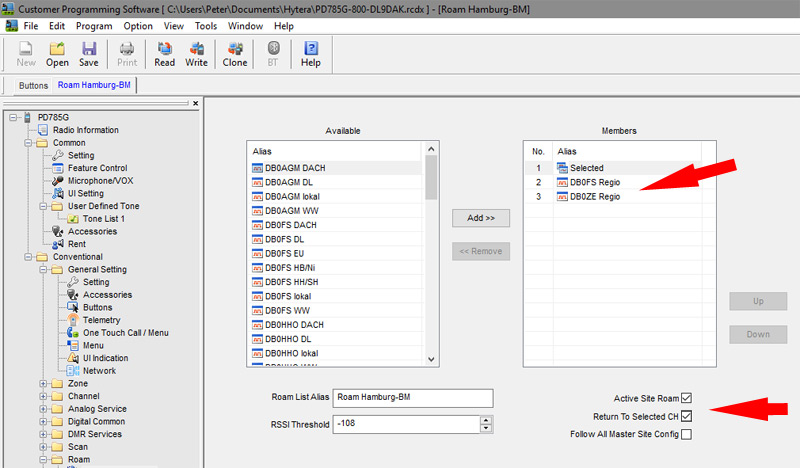Collapse the Common folder

pyautogui.click(x=28, y=143)
